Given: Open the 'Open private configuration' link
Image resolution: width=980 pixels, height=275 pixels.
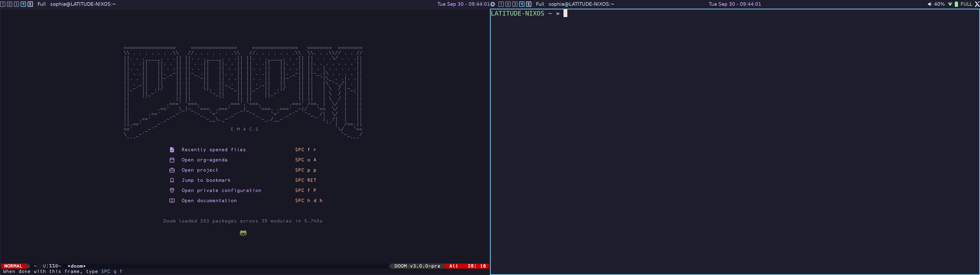Looking at the screenshot, I should pyautogui.click(x=221, y=191).
